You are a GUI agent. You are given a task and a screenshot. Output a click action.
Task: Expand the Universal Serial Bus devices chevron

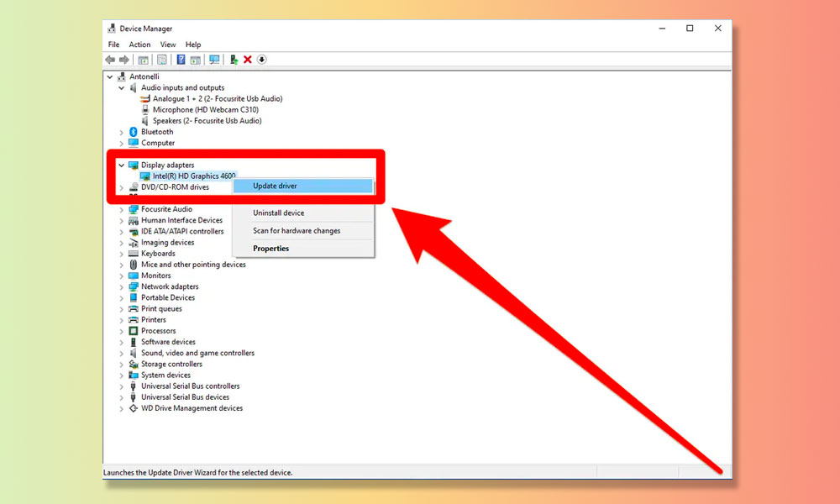click(122, 397)
